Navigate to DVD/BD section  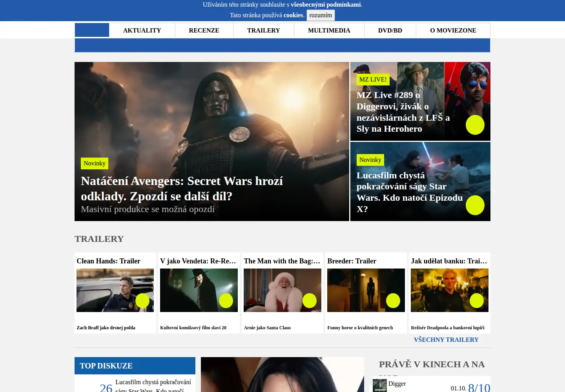pyautogui.click(x=390, y=30)
